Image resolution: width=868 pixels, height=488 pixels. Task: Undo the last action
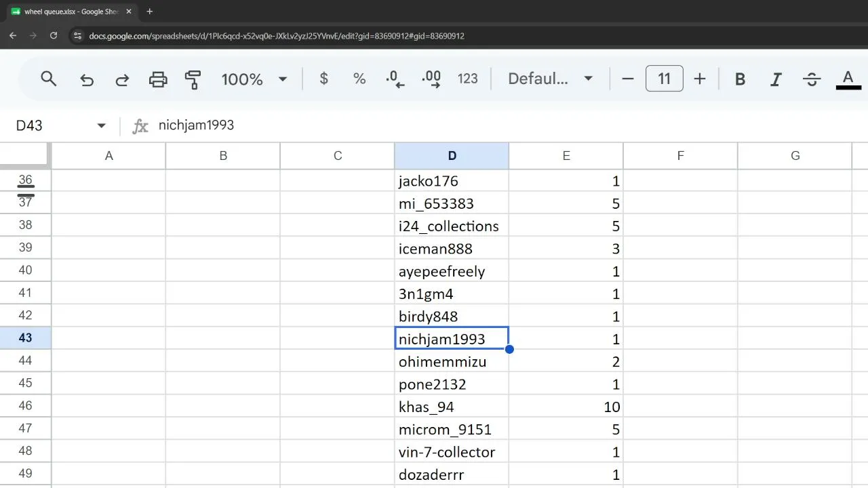click(x=86, y=79)
